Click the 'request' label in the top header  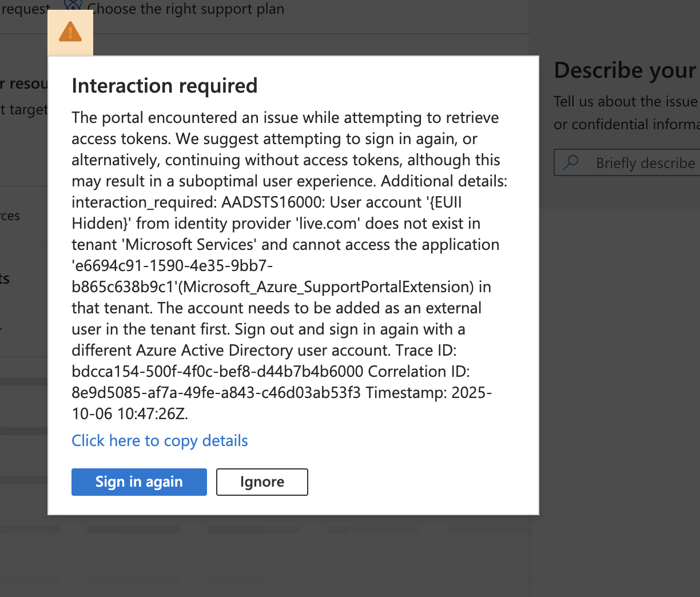coord(24,9)
